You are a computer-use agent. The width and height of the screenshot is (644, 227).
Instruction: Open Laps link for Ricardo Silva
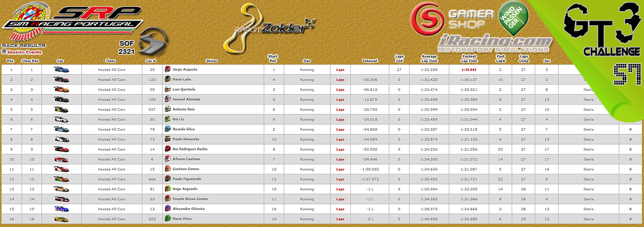340,129
